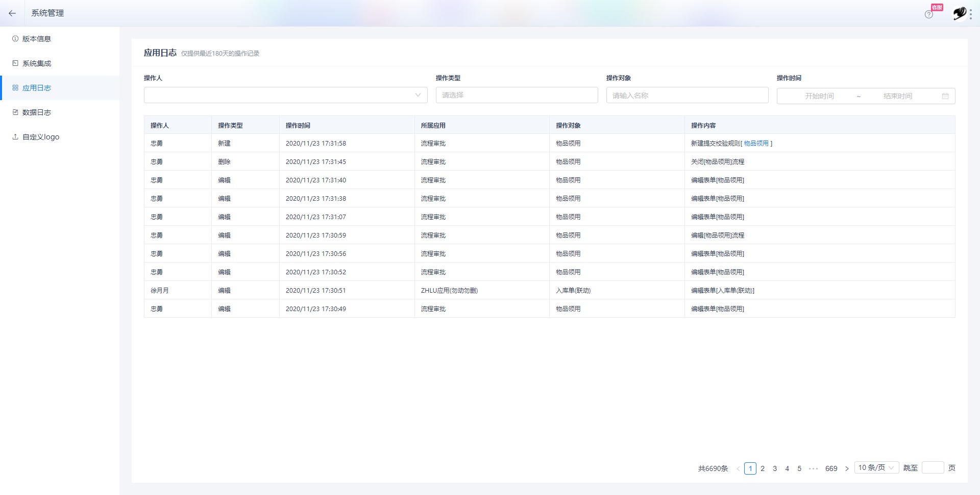Go to page 2
This screenshot has width=980, height=495.
(x=763, y=468)
